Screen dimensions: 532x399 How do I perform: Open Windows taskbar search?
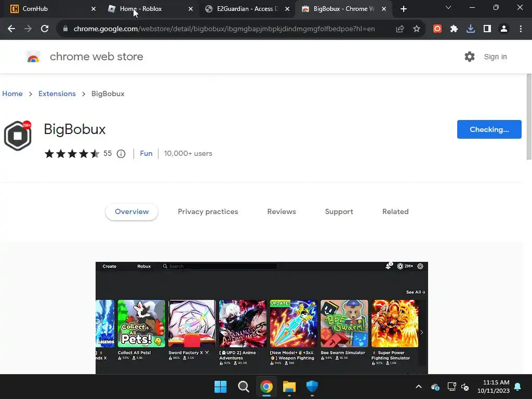pyautogui.click(x=243, y=387)
